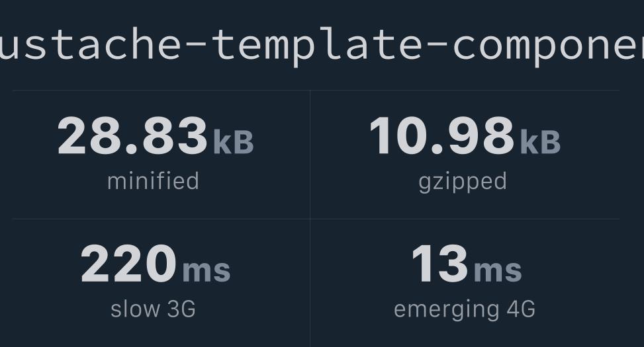Click the vertical divider between minified and gzipped

click(310, 154)
